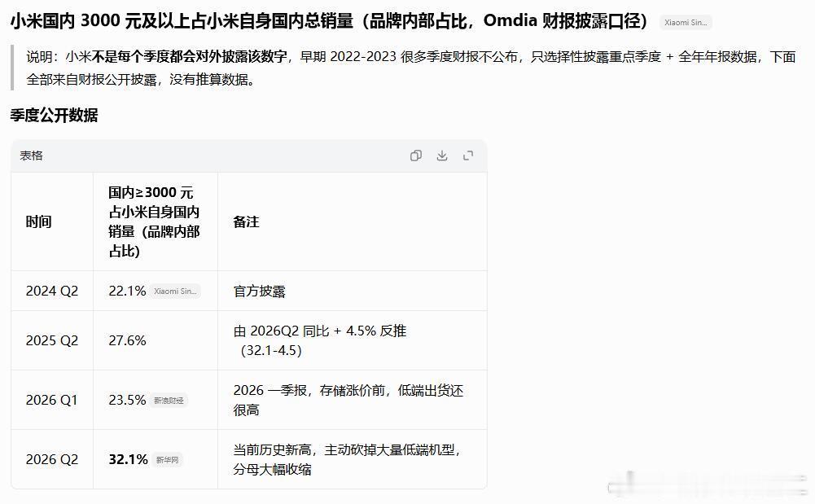Click the 22.1% value
This screenshot has width=815, height=504.
[127, 291]
